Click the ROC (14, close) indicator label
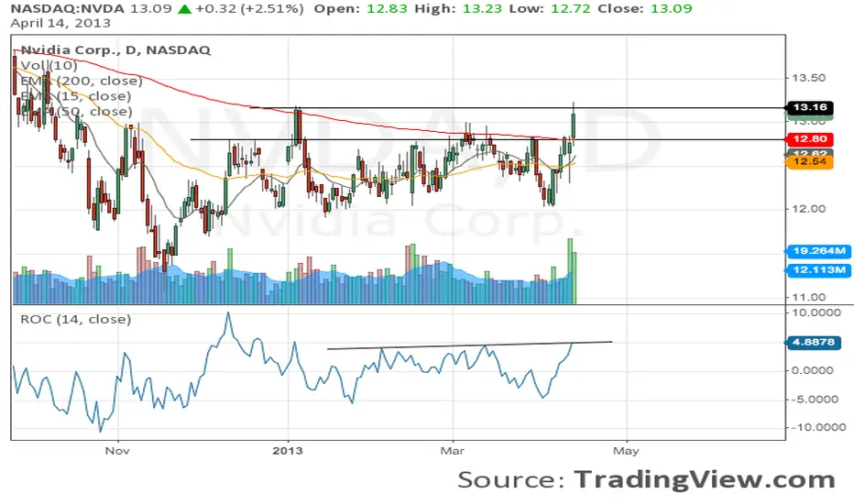 pos(76,319)
